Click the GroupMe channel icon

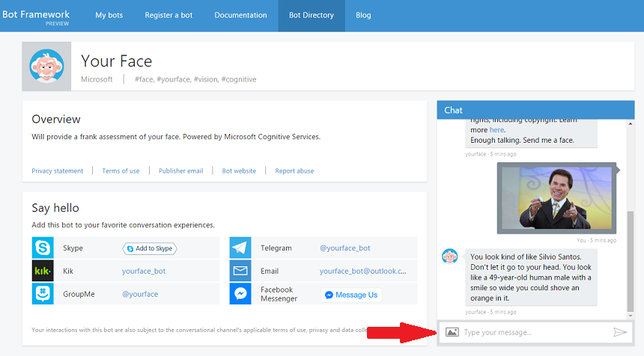click(x=43, y=294)
